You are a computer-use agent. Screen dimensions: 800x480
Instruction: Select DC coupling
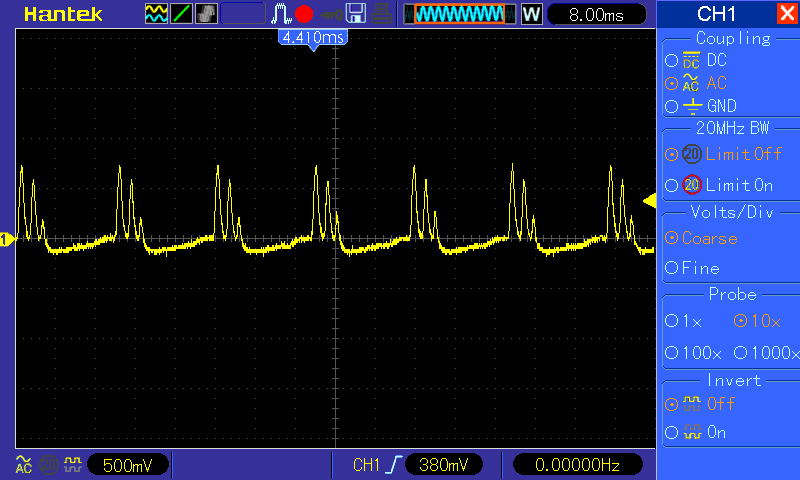696,60
